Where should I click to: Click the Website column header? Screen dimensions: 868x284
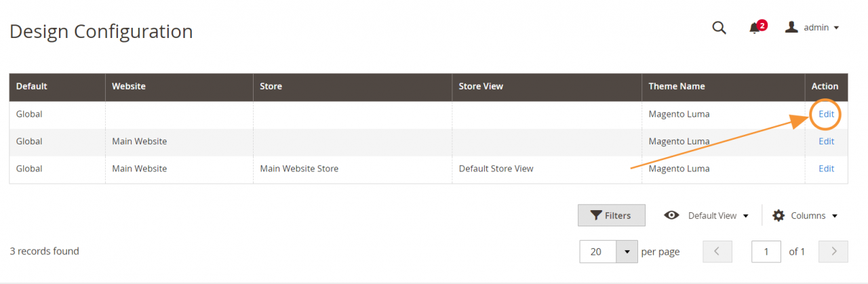[129, 87]
